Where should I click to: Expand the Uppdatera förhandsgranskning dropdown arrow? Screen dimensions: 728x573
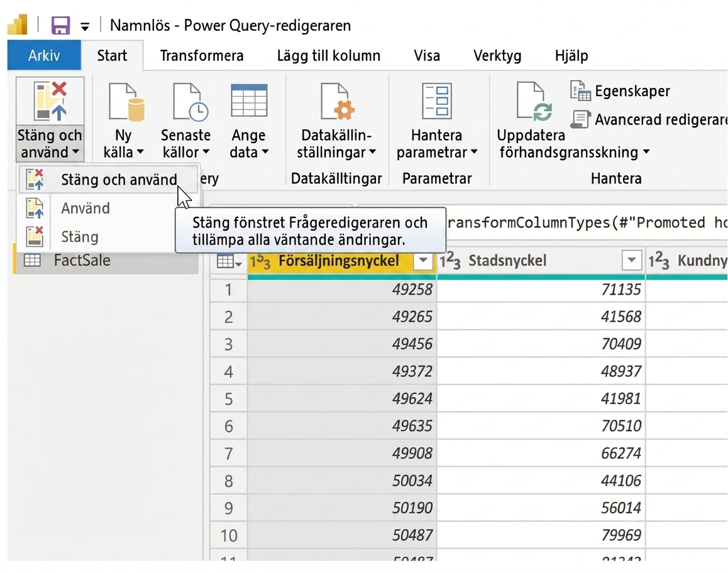coord(646,152)
